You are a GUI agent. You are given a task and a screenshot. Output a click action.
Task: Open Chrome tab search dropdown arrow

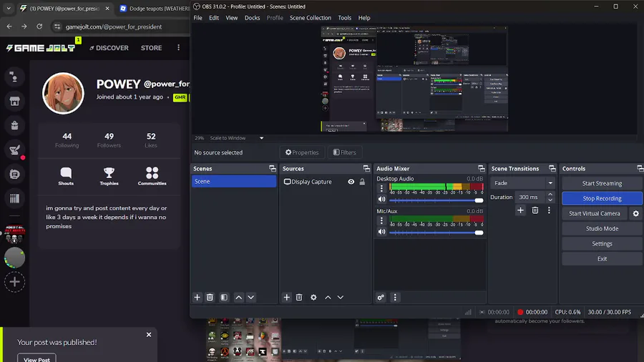coord(9,8)
